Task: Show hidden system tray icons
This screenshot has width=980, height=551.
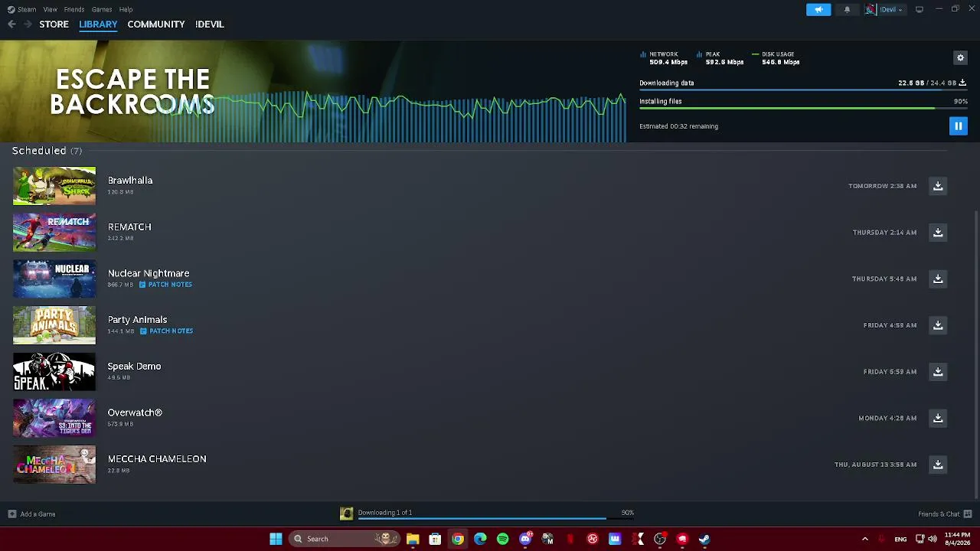Action: click(x=865, y=539)
